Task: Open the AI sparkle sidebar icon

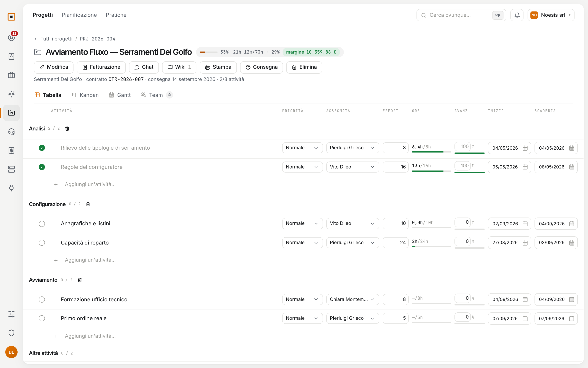Action: (x=11, y=94)
